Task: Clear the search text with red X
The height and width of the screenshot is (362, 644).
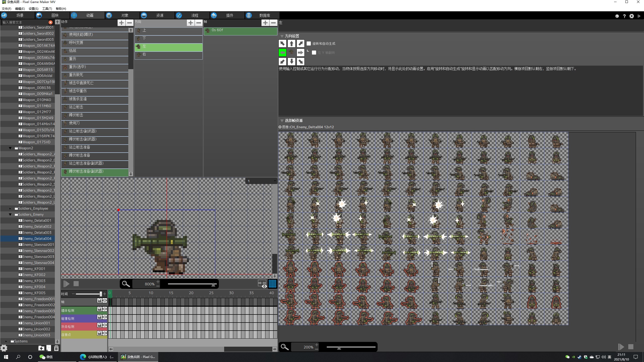Action: 51,22
